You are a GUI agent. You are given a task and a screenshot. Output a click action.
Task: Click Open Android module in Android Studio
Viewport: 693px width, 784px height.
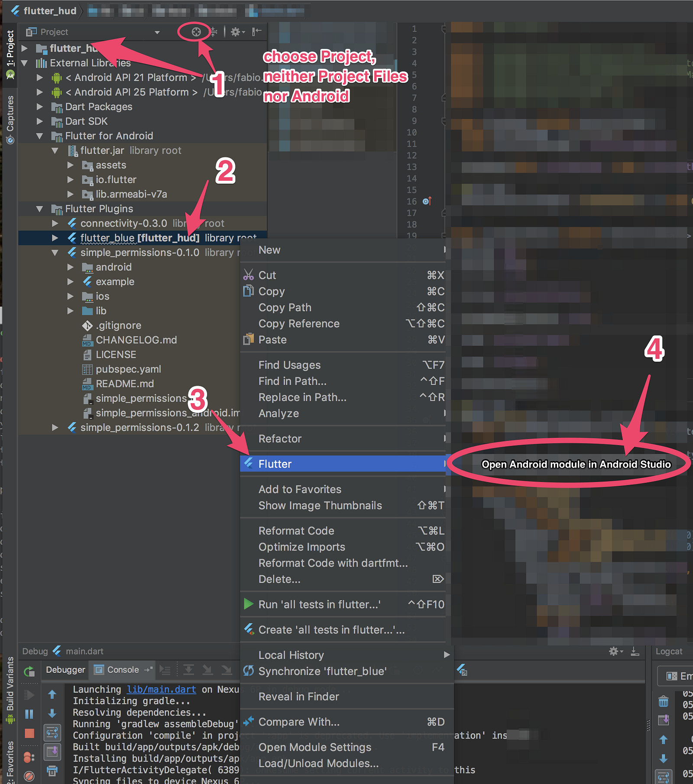(576, 464)
